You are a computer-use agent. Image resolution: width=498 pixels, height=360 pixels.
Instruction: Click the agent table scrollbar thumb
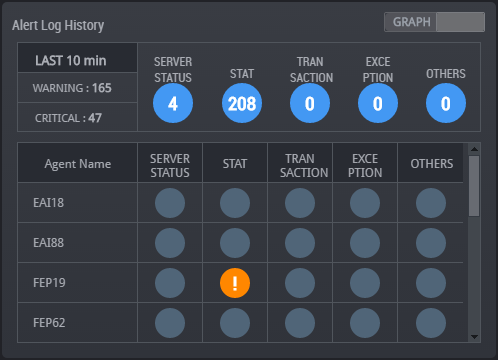(474, 186)
